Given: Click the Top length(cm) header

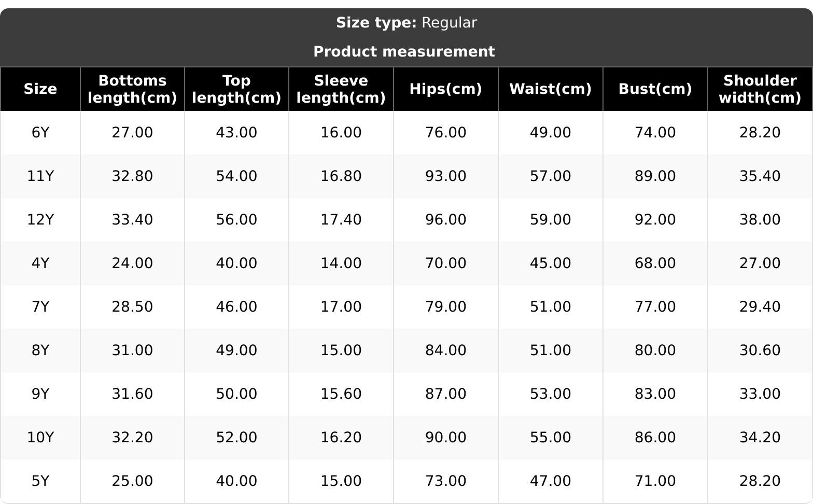Looking at the screenshot, I should [236, 89].
